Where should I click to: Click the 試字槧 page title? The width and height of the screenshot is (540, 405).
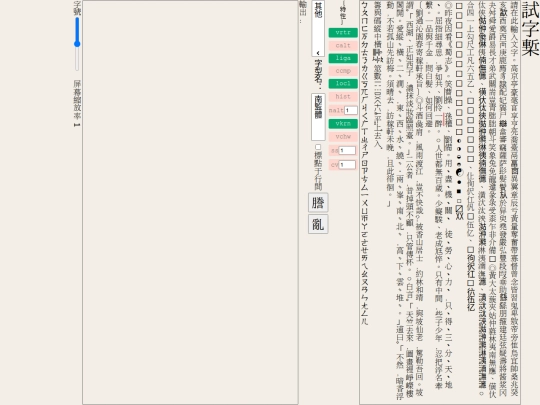pyautogui.click(x=530, y=29)
